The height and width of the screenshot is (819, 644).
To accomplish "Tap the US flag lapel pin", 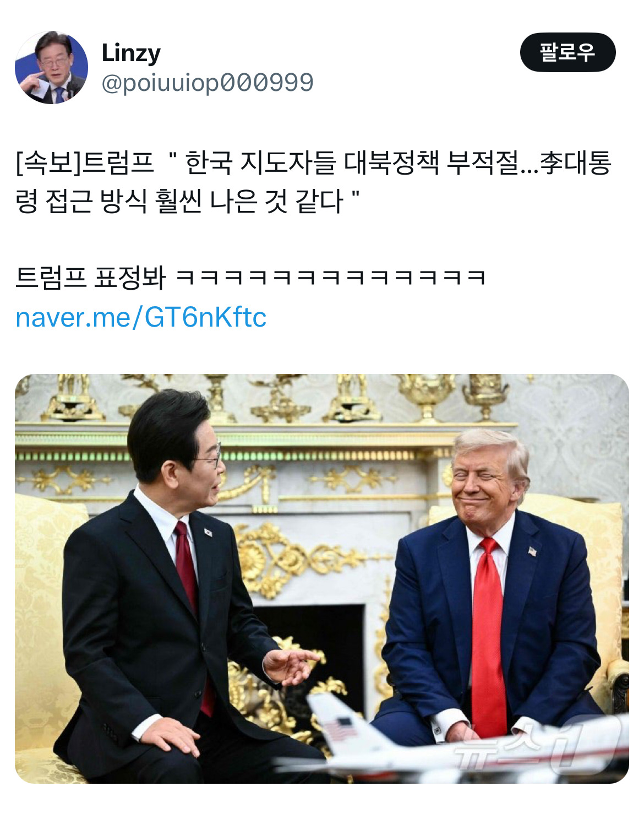I will [x=532, y=550].
